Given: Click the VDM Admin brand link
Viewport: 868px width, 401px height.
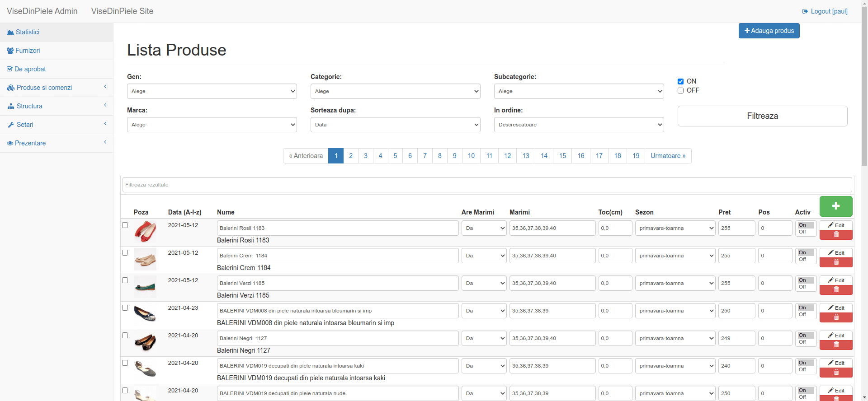Looking at the screenshot, I should tap(42, 11).
